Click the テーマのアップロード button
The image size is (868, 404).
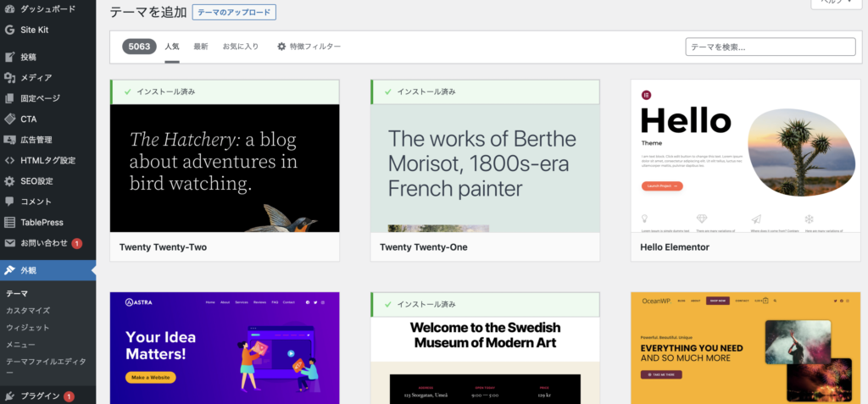pyautogui.click(x=234, y=12)
